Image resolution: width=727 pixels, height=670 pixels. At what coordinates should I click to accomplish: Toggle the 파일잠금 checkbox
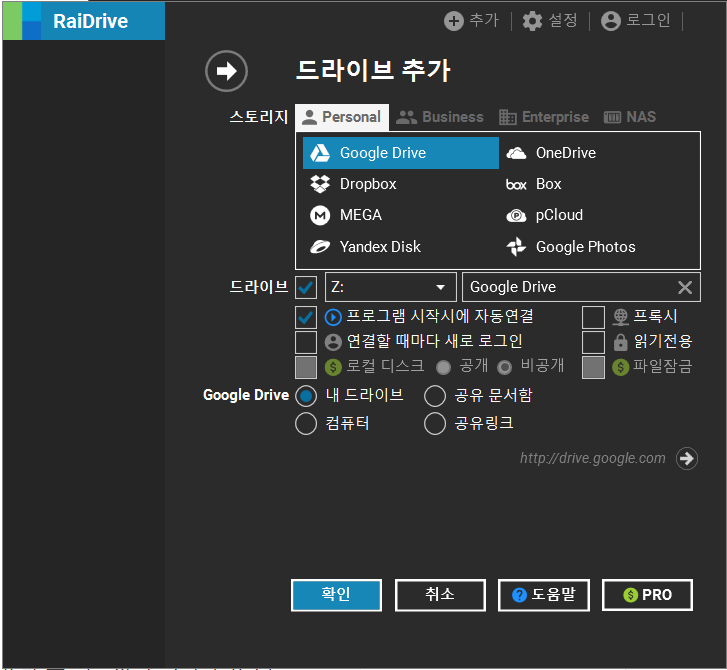point(593,367)
